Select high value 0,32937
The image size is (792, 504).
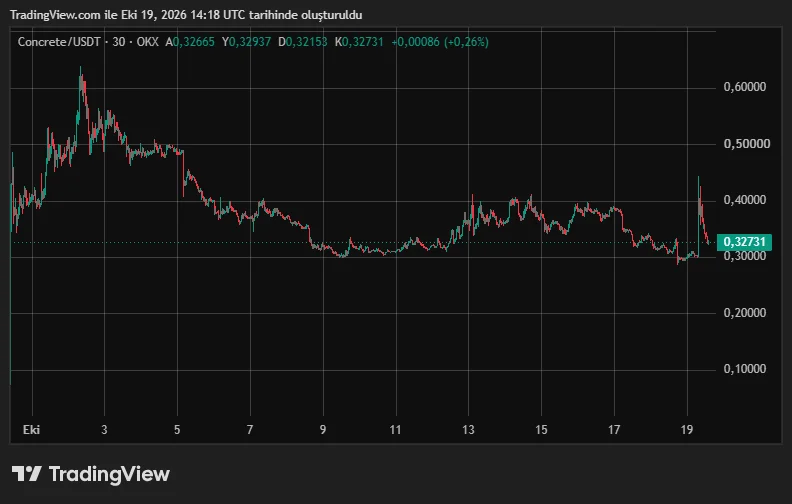(250, 42)
